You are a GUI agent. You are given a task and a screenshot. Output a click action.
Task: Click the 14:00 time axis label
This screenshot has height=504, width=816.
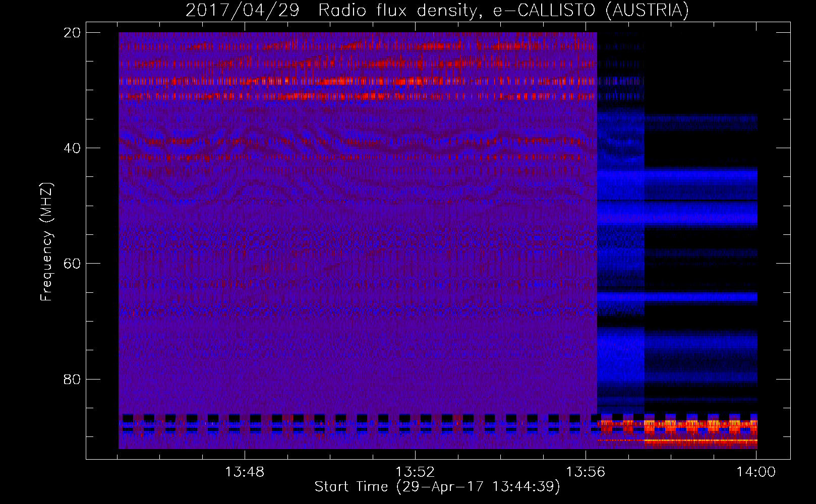pos(756,472)
